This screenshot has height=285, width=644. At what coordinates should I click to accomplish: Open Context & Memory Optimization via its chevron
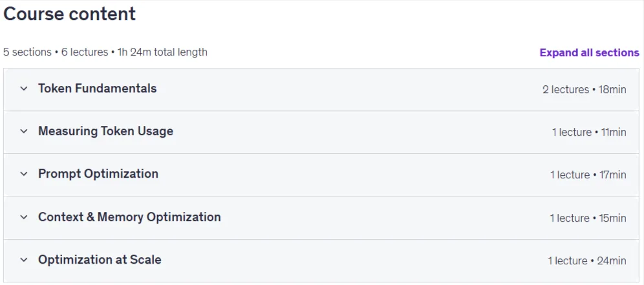[24, 217]
